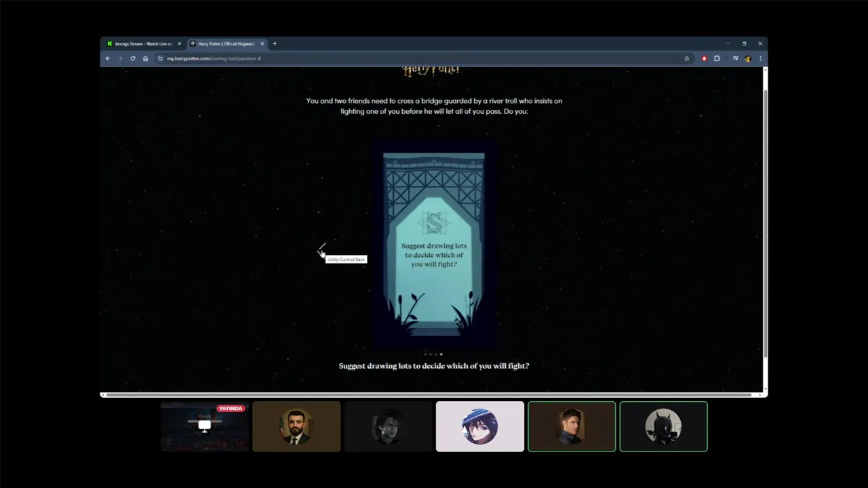Switch to the kerciqs Stream tab
The height and width of the screenshot is (488, 868).
143,43
